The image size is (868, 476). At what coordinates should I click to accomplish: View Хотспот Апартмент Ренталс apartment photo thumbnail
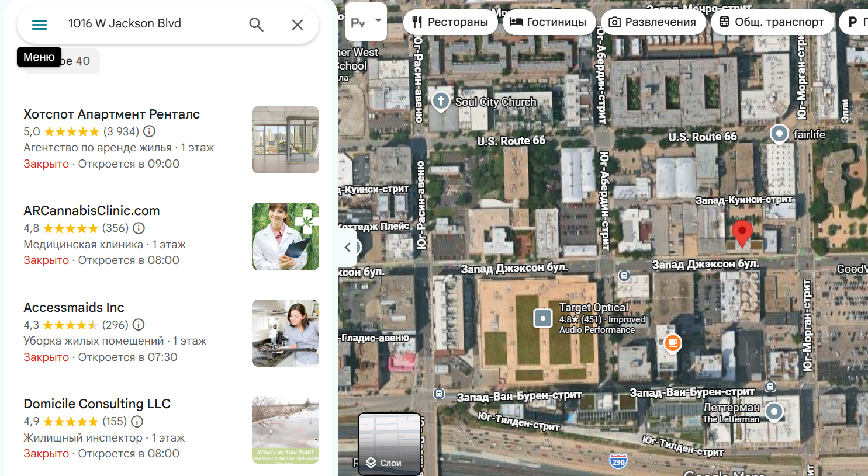point(285,140)
